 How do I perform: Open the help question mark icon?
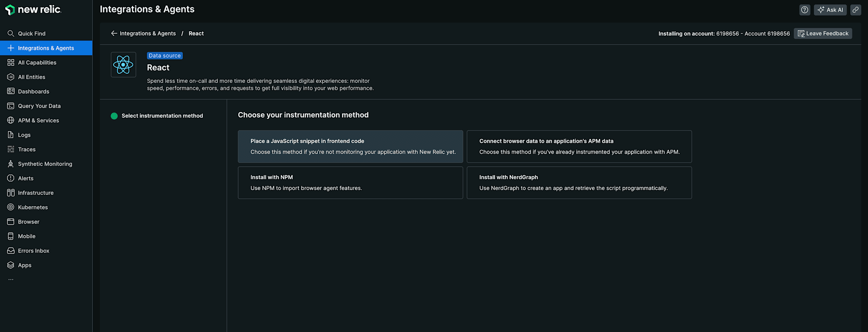pyautogui.click(x=805, y=10)
